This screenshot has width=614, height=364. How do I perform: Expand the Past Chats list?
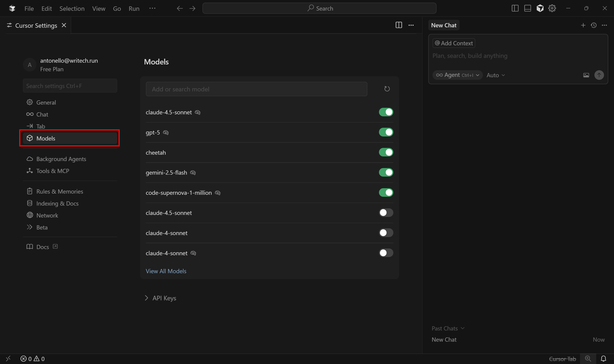pyautogui.click(x=448, y=328)
